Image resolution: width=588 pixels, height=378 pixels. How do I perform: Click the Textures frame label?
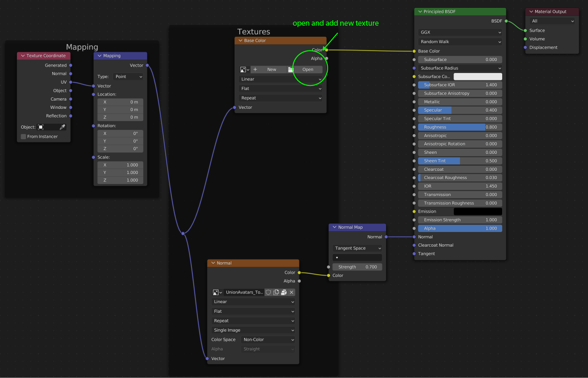tap(253, 32)
